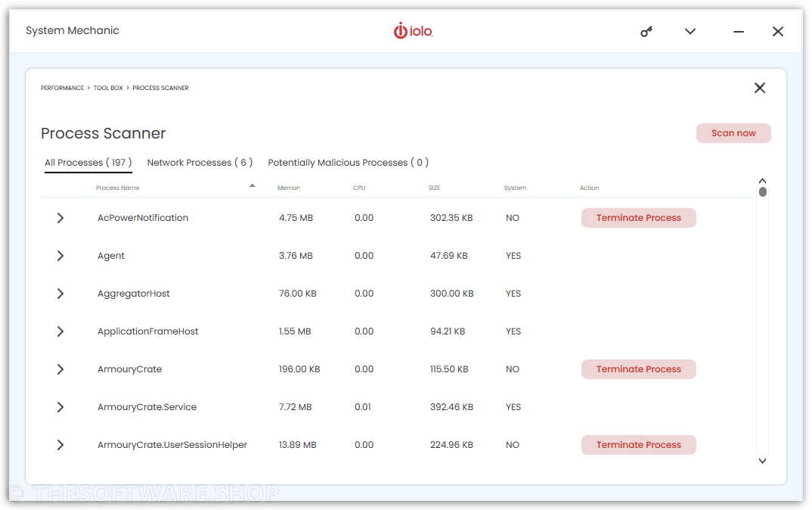Expand the ArmouryCrate process row
812x510 pixels.
click(x=60, y=369)
